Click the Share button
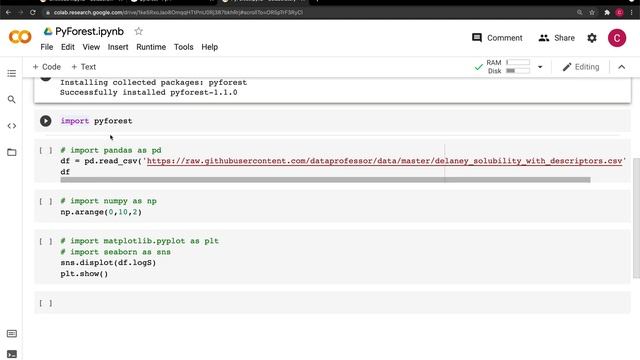Viewport: 640px width, 360px height. click(x=556, y=38)
